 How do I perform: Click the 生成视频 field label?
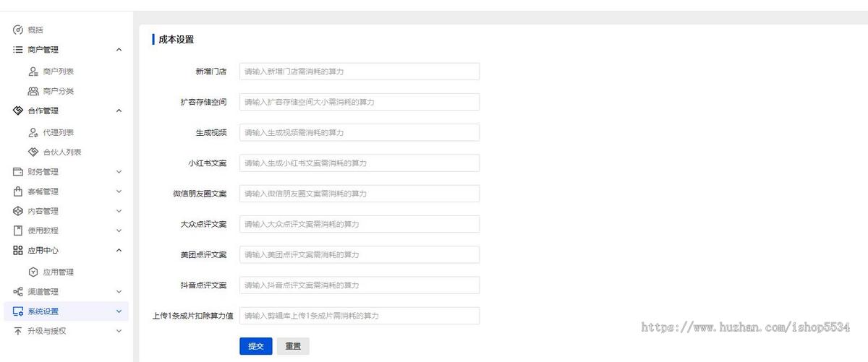210,132
